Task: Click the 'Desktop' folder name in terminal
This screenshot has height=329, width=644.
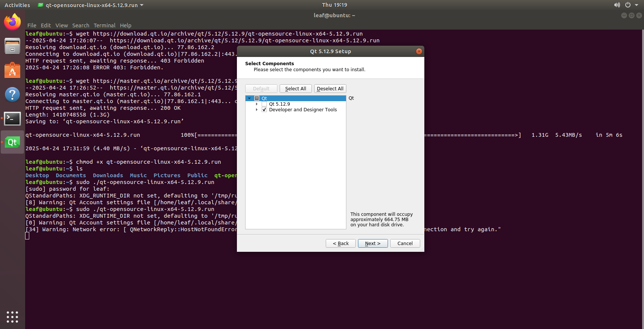Action: (x=37, y=175)
